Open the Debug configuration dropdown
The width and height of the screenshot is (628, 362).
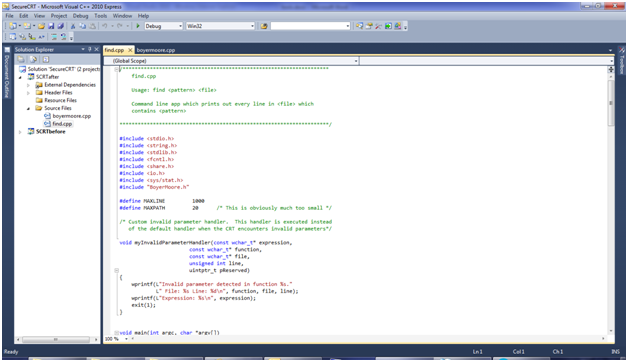181,26
